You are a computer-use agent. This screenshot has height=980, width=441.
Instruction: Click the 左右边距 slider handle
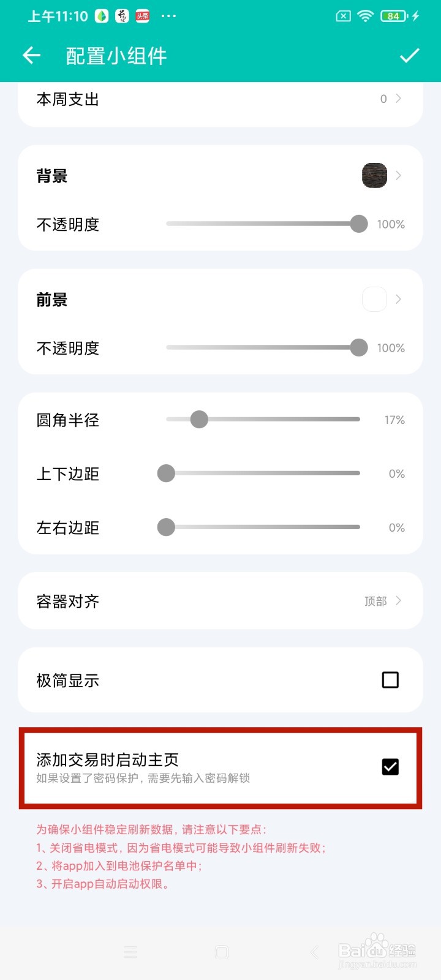pyautogui.click(x=166, y=527)
